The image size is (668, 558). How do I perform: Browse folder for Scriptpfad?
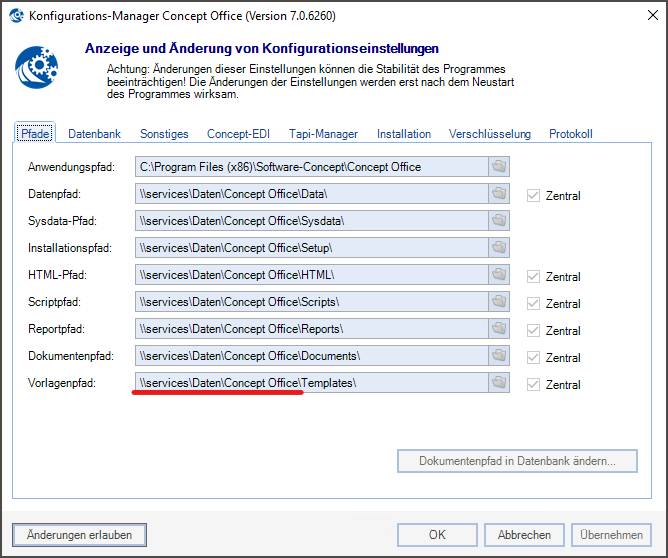499,302
